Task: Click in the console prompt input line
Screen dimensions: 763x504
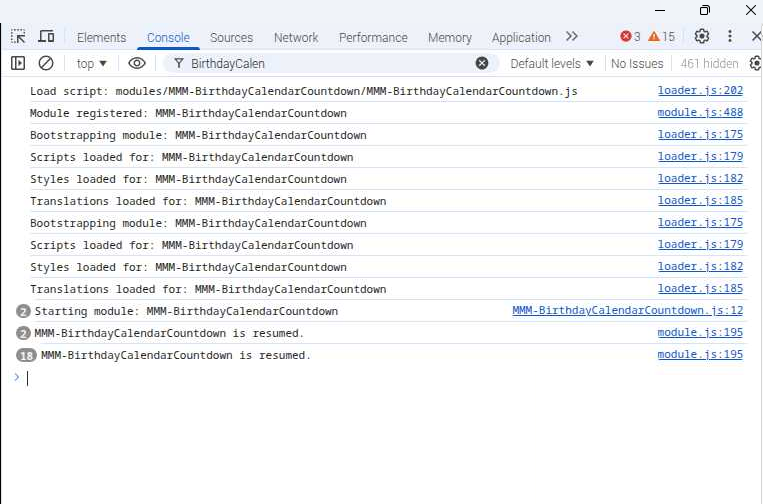Action: pyautogui.click(x=380, y=378)
